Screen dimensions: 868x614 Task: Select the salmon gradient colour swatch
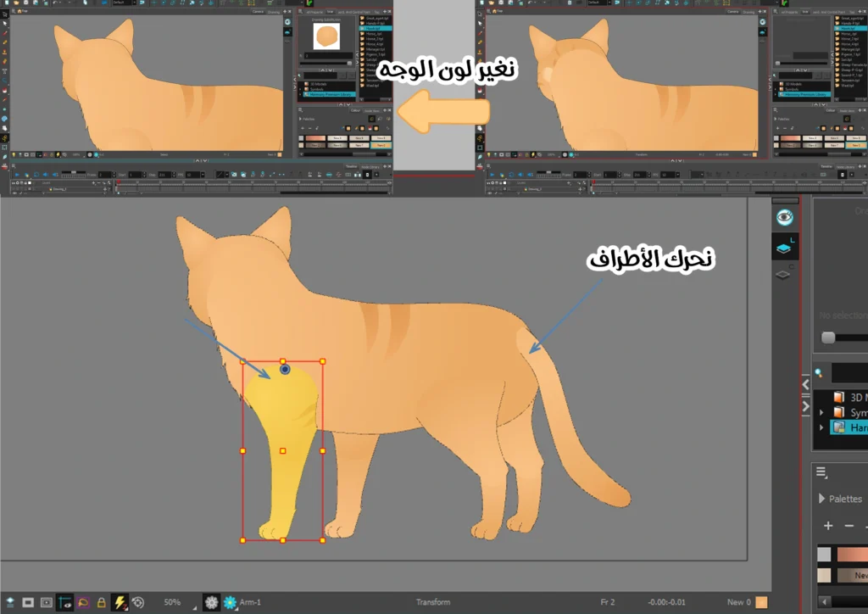[x=852, y=554]
